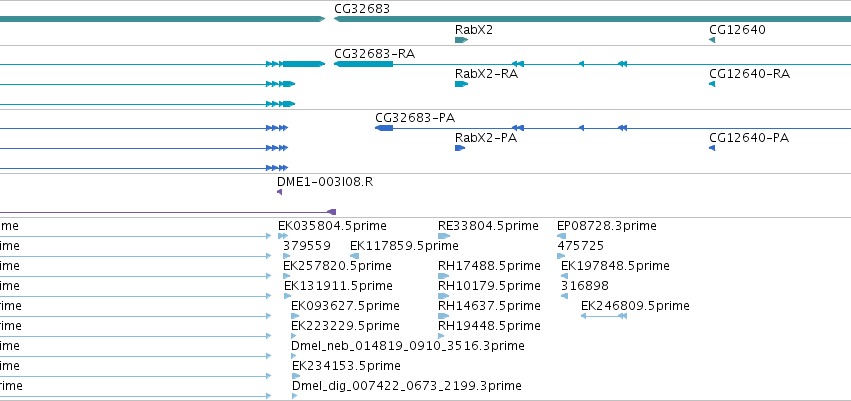Select the RH17488.5prime EST label
This screenshot has height=401, width=851.
[490, 266]
